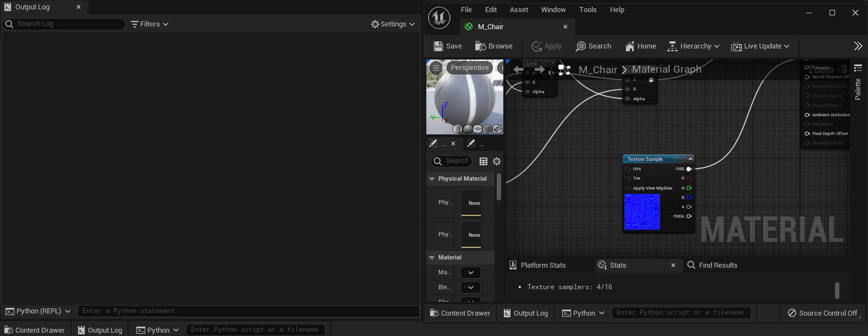Open the Help menu

[x=617, y=10]
